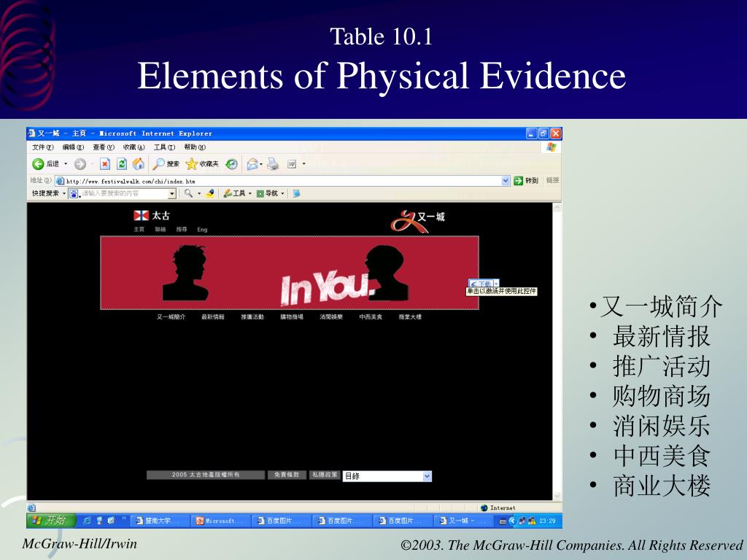This screenshot has width=747, height=560.
Task: Print the page with the printer icon
Action: pos(273,164)
